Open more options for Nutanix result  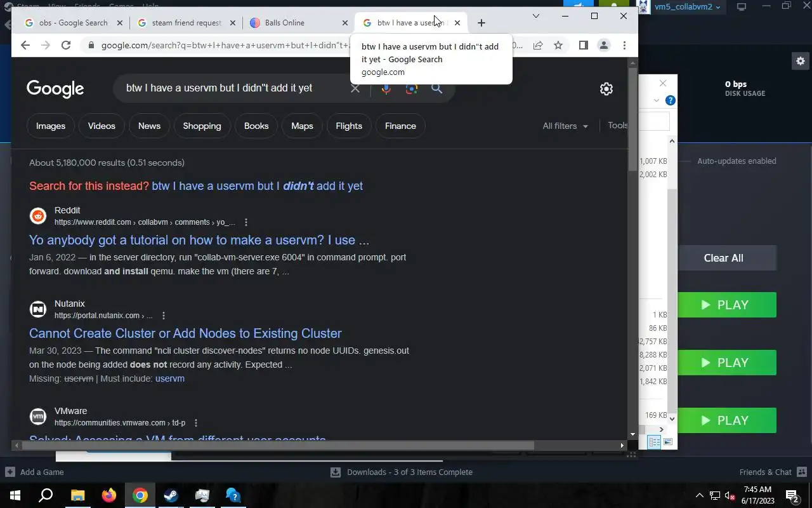[164, 316]
